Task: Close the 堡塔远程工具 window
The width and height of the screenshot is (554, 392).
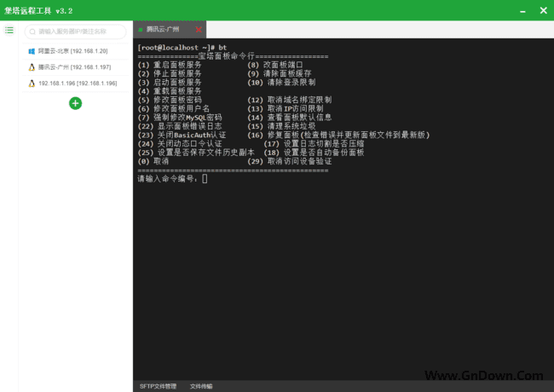Action: point(544,10)
